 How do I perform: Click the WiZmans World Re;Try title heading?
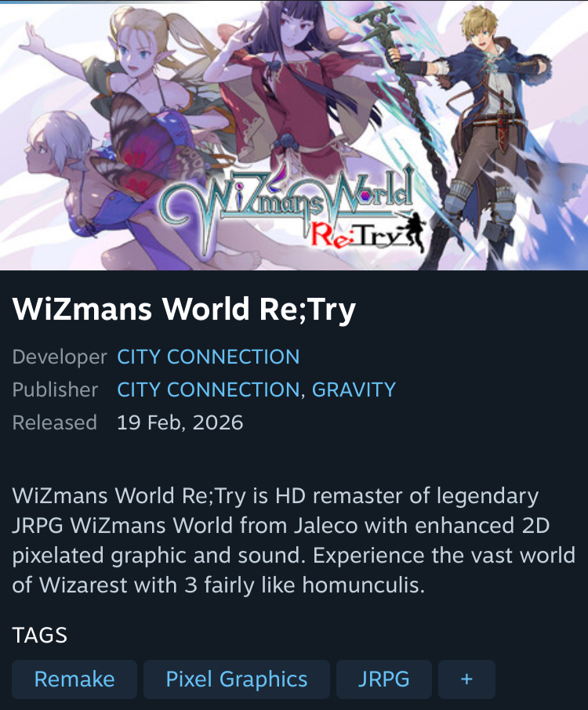pyautogui.click(x=184, y=310)
